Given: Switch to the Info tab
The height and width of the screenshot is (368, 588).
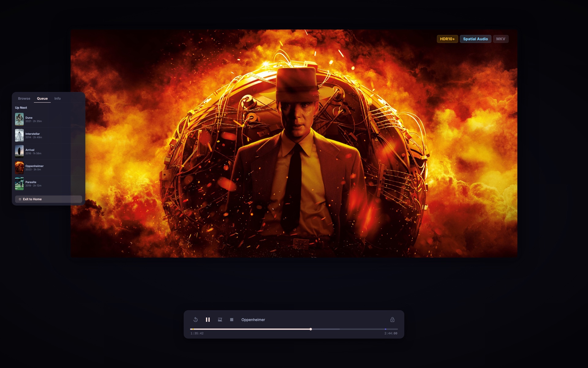Looking at the screenshot, I should point(57,98).
